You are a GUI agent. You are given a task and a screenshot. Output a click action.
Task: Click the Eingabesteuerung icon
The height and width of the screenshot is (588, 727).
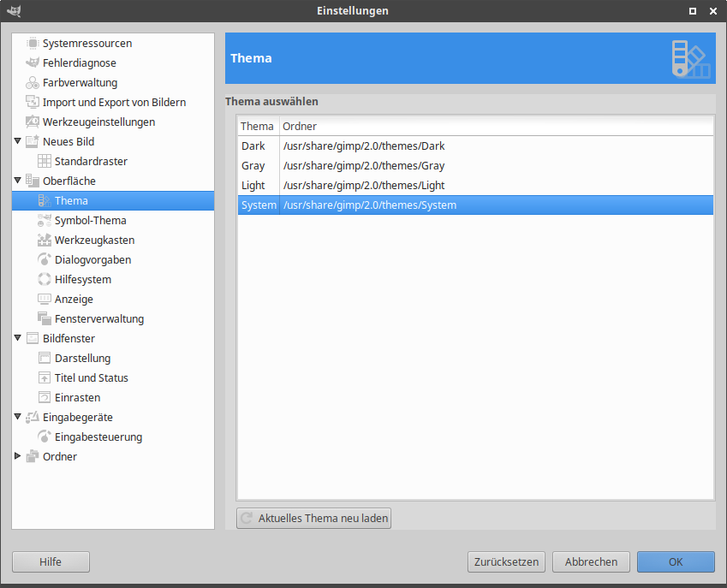point(45,437)
